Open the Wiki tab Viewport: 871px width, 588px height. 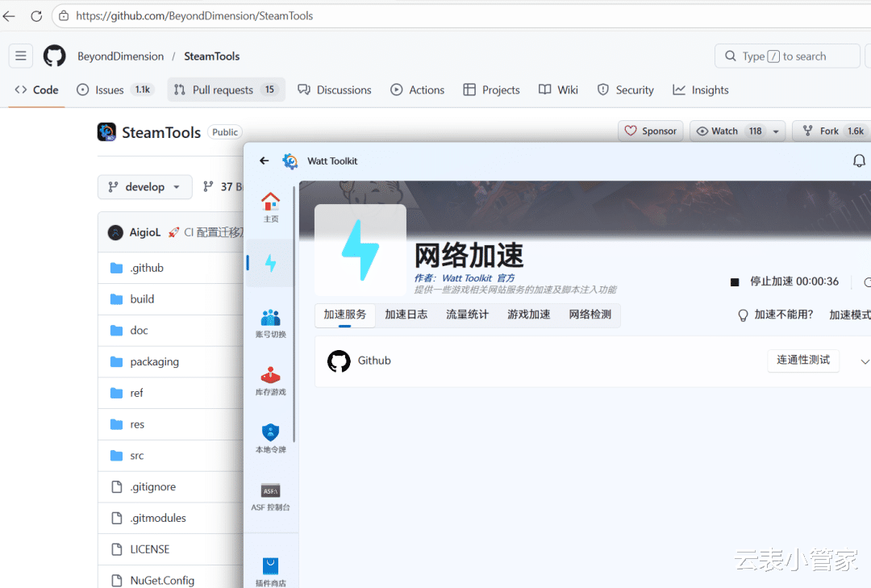pos(558,90)
